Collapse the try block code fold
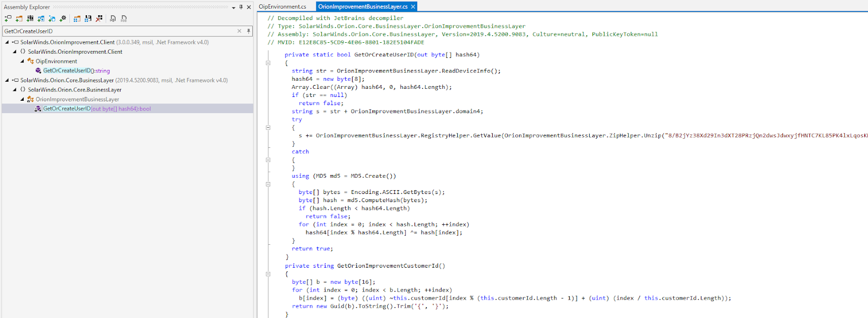 [268, 128]
